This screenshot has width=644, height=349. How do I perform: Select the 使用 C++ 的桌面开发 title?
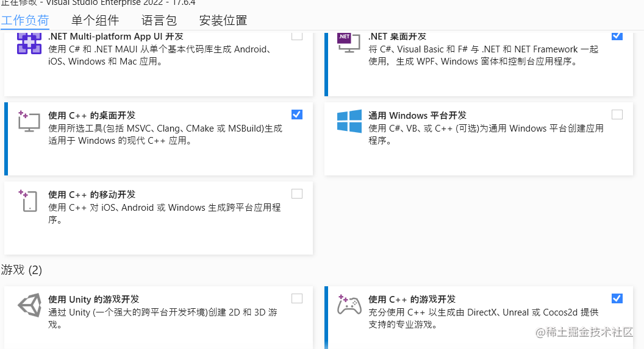91,115
